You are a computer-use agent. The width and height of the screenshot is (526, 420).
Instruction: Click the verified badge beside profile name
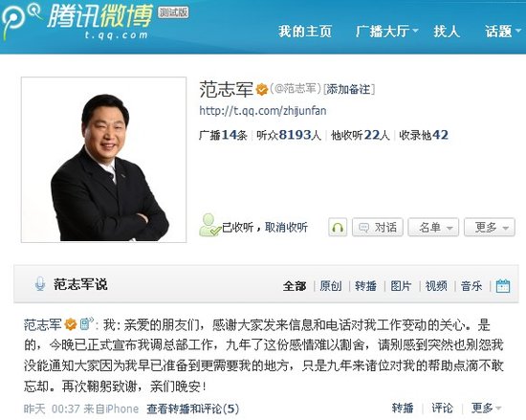tap(262, 90)
